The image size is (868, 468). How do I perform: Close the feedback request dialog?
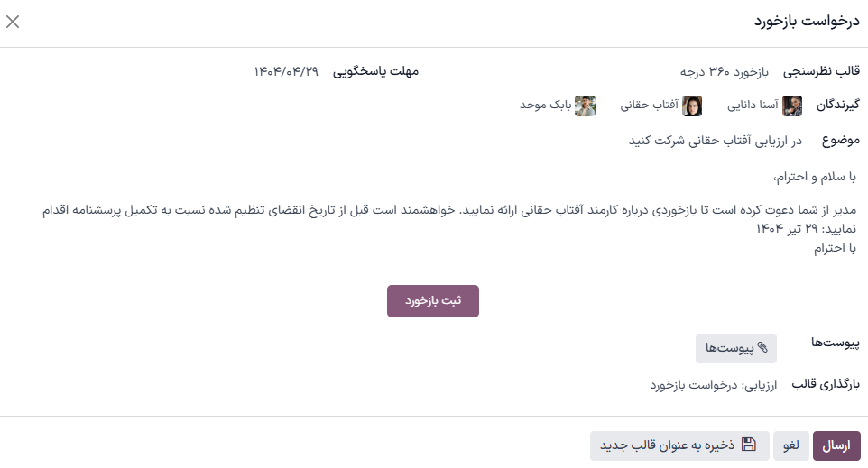[13, 23]
